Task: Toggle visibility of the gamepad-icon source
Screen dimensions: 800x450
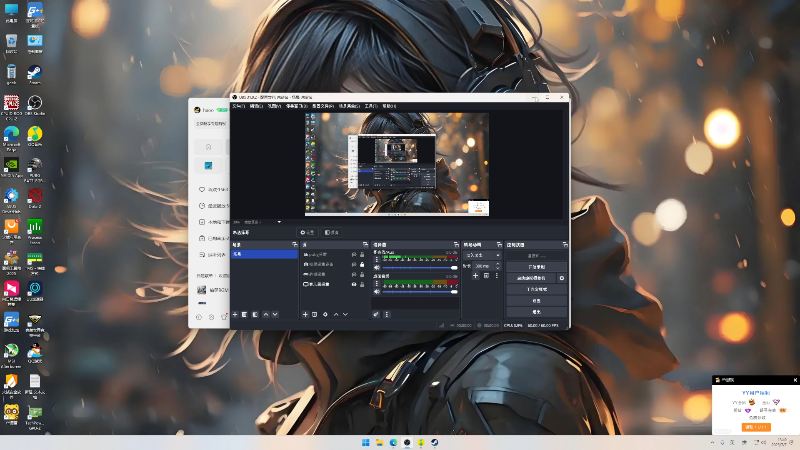Action: (x=354, y=274)
